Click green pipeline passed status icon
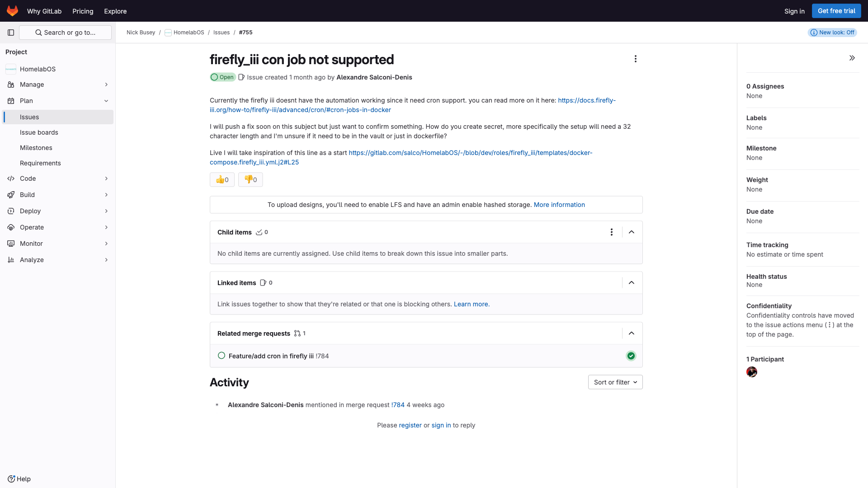Image resolution: width=868 pixels, height=488 pixels. [631, 356]
